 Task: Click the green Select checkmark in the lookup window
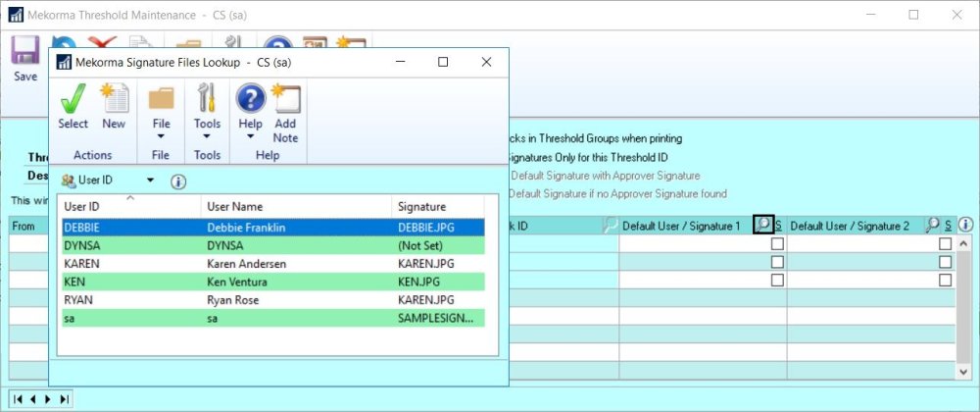click(73, 99)
